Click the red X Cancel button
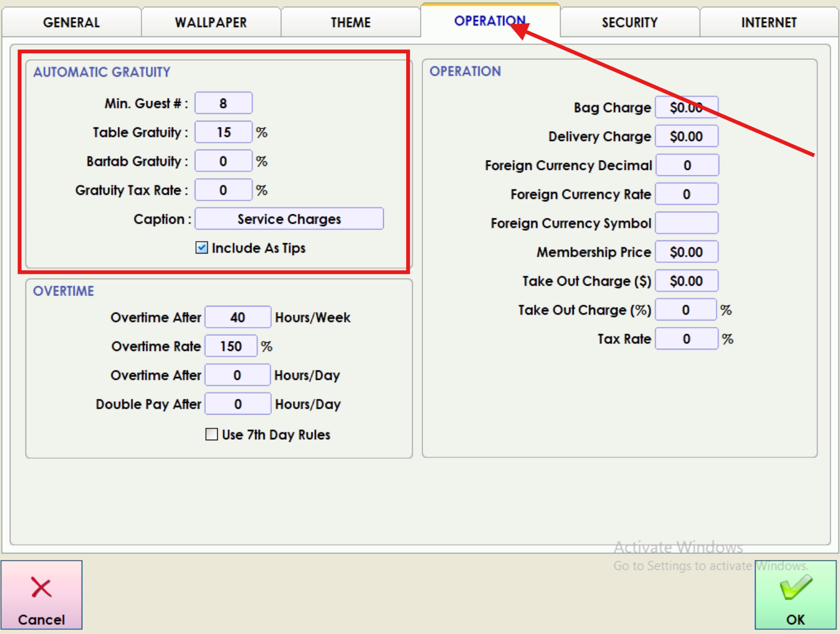Screen dimensions: 840x634 pyautogui.click(x=41, y=595)
